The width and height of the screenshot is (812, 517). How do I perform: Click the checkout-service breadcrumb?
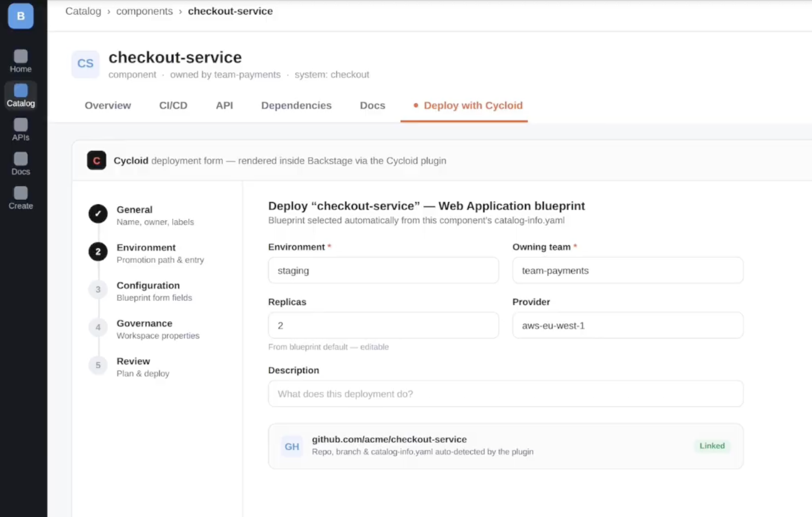(x=230, y=11)
